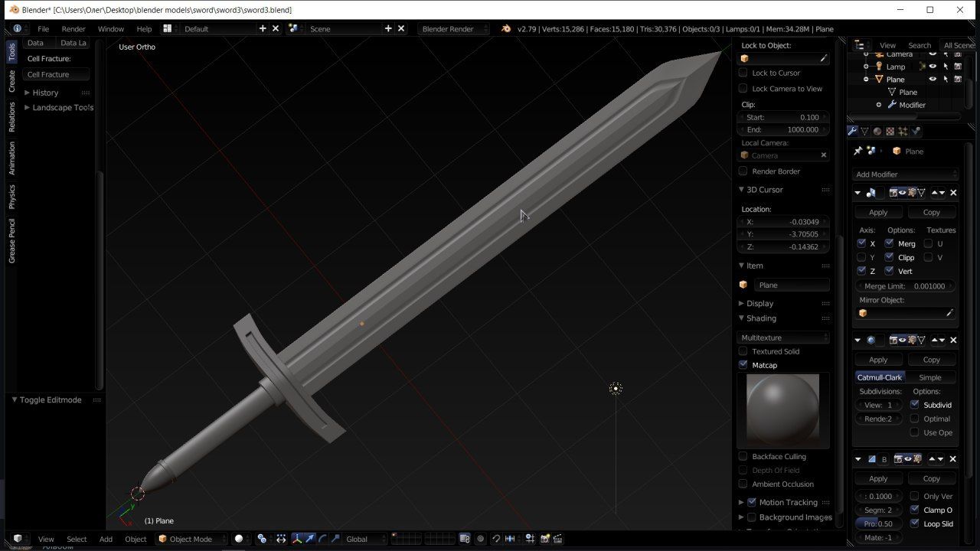Open outliner display mode icon
The image size is (980, 551).
click(x=860, y=45)
